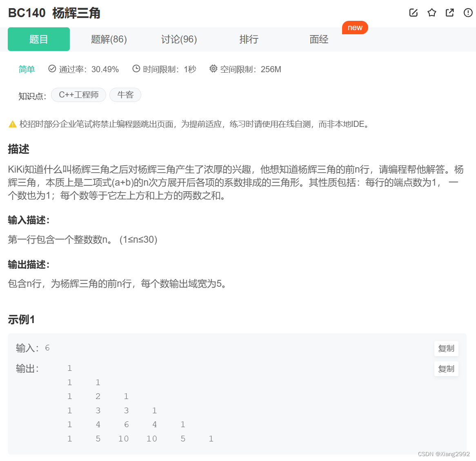
Task: Click the 牛客 knowledge tag
Action: pos(125,95)
